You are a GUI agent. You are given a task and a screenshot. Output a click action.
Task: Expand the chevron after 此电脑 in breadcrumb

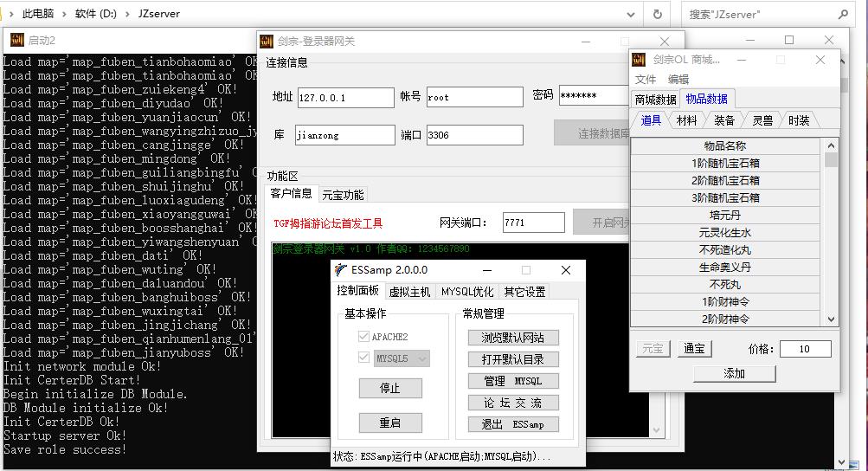pos(65,14)
